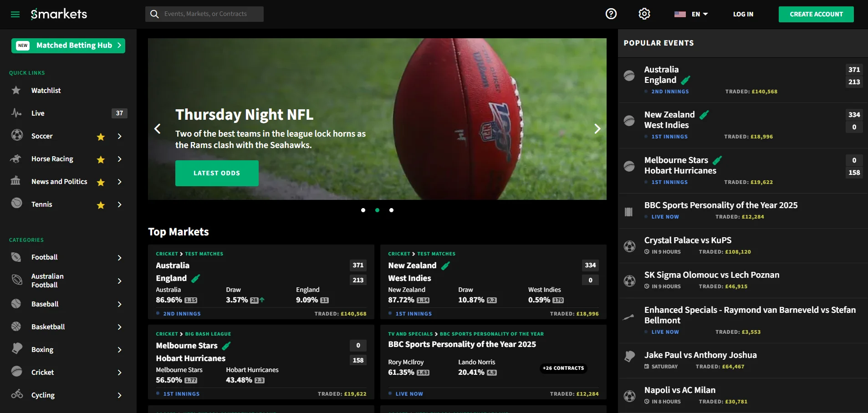The height and width of the screenshot is (413, 868).
Task: Expand the Cricket category chevron
Action: pos(119,372)
